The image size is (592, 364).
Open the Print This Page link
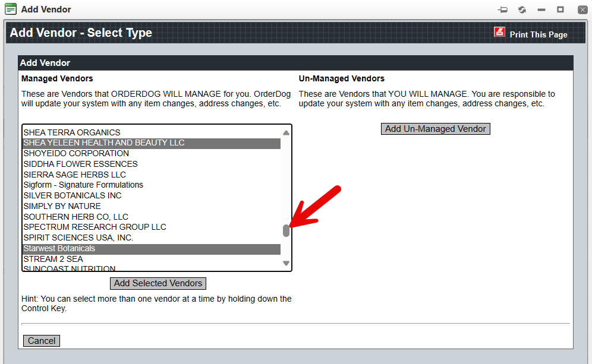click(539, 34)
